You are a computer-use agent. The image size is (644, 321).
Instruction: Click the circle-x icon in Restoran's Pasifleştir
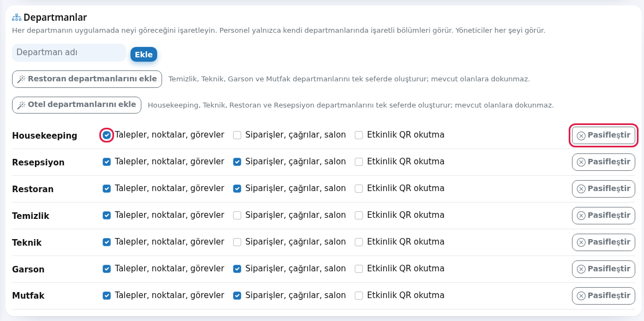tap(581, 189)
